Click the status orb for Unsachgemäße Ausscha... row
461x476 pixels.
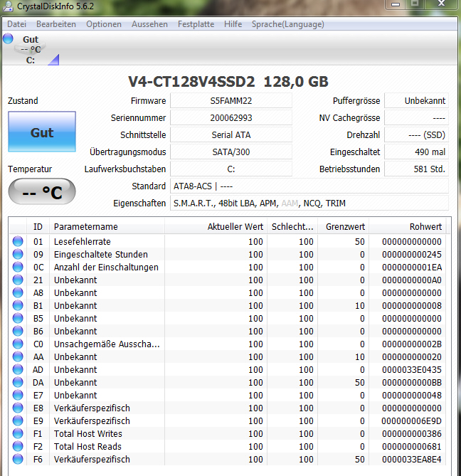pyautogui.click(x=18, y=344)
